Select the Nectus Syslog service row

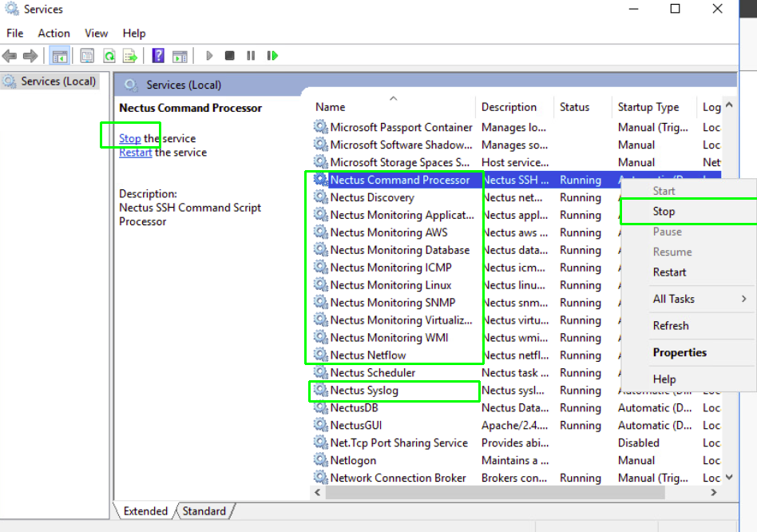pos(364,391)
